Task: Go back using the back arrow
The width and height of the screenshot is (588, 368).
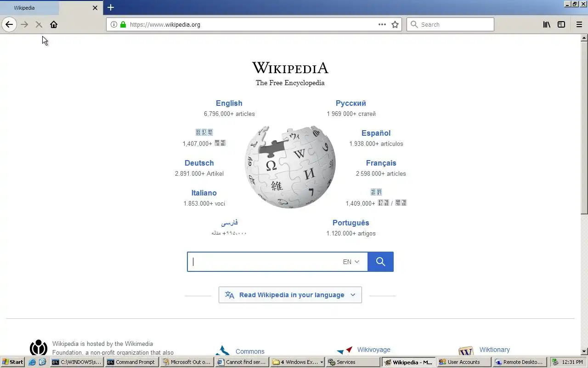Action: point(9,24)
